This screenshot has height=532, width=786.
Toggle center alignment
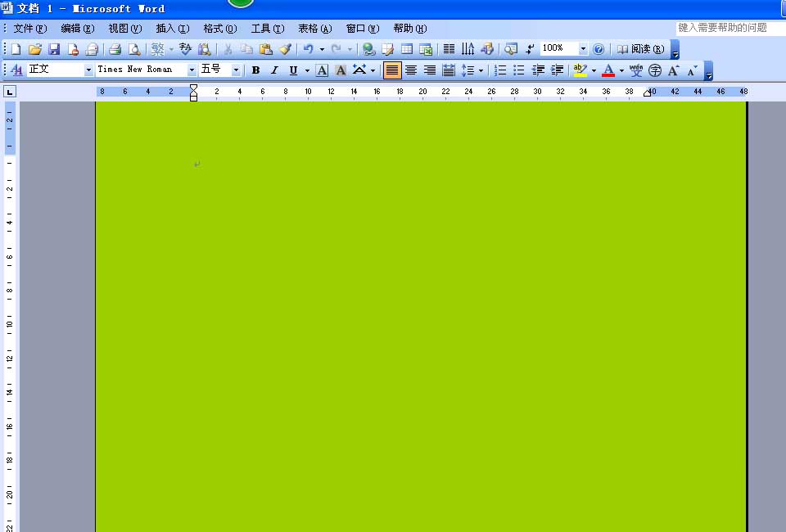[411, 70]
